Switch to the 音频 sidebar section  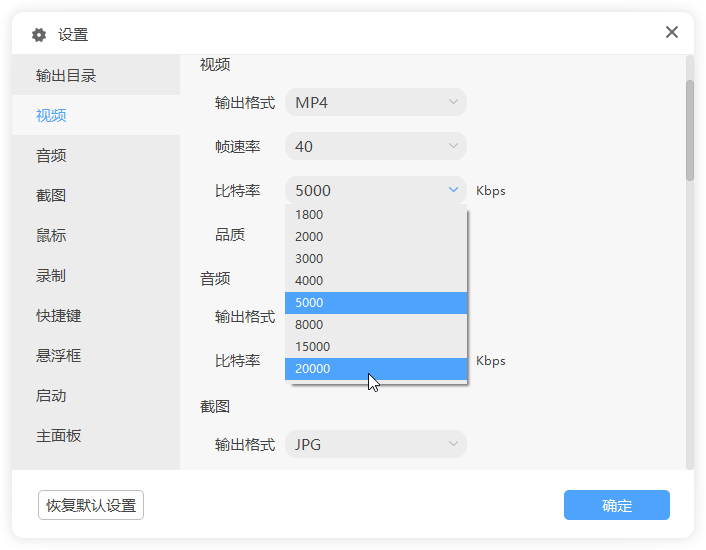click(51, 156)
